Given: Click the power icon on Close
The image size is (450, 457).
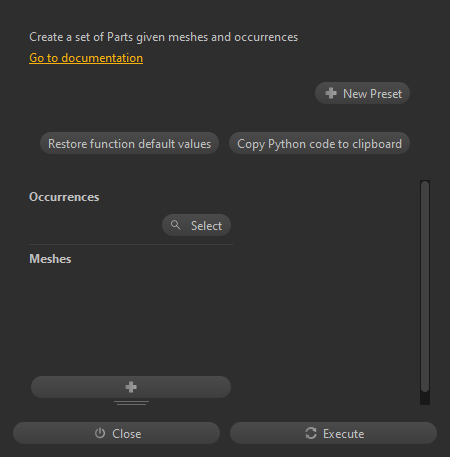Looking at the screenshot, I should (x=100, y=433).
